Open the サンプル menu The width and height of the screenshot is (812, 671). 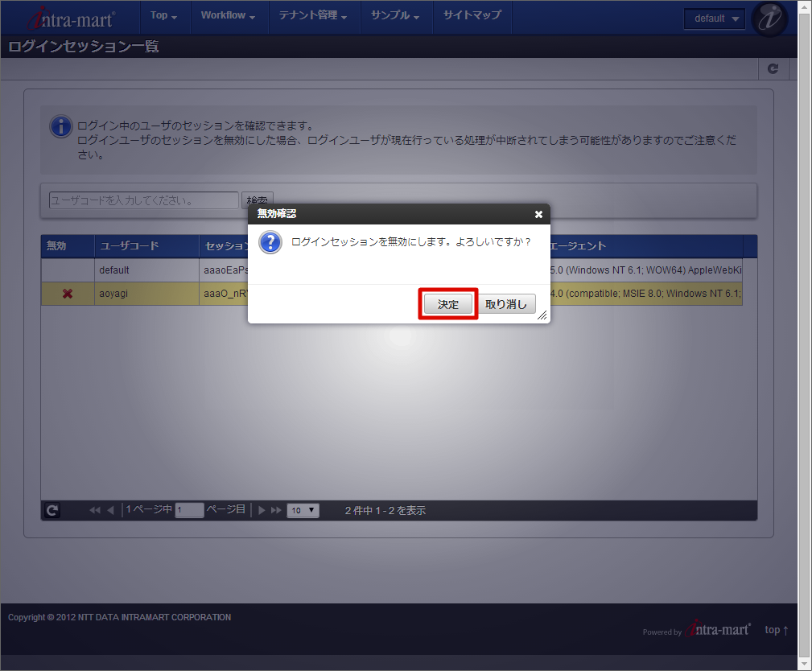coord(396,15)
